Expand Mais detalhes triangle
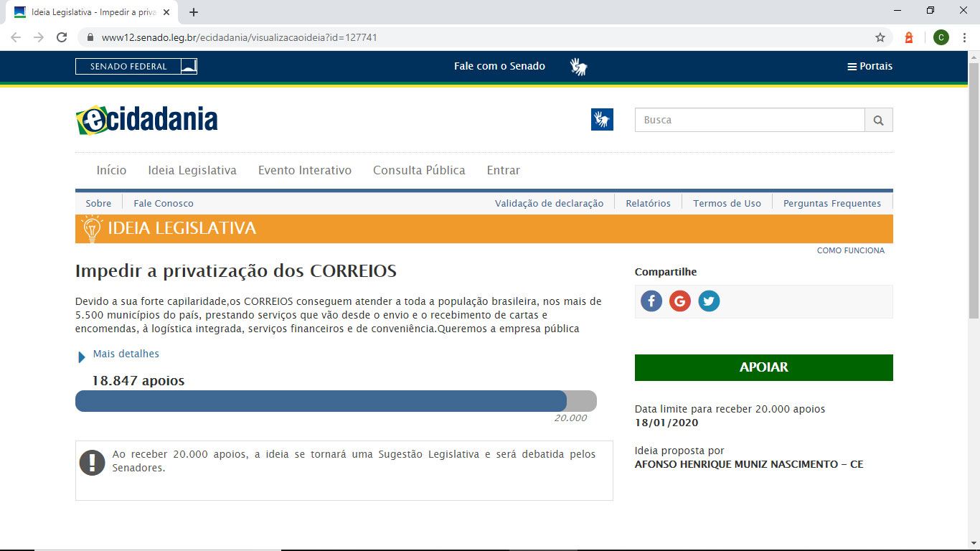This screenshot has height=551, width=980. pyautogui.click(x=82, y=357)
